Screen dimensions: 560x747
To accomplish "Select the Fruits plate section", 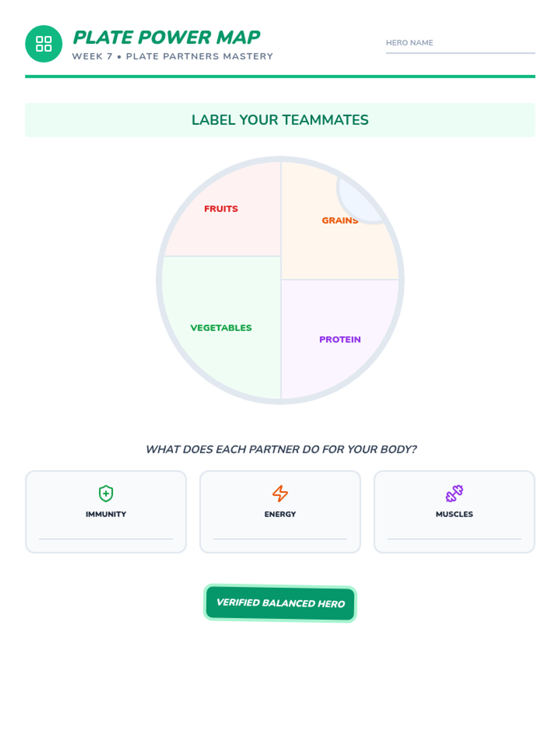I will (x=223, y=209).
